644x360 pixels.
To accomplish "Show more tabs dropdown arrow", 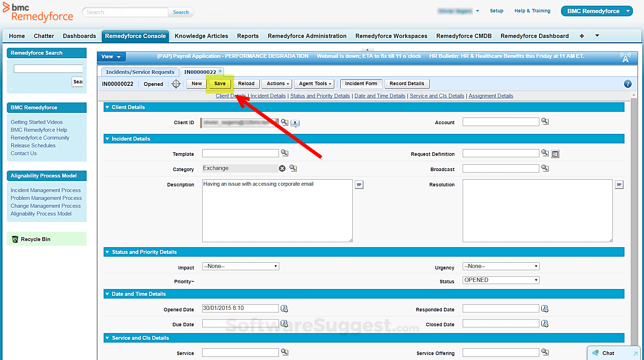I will [x=597, y=36].
